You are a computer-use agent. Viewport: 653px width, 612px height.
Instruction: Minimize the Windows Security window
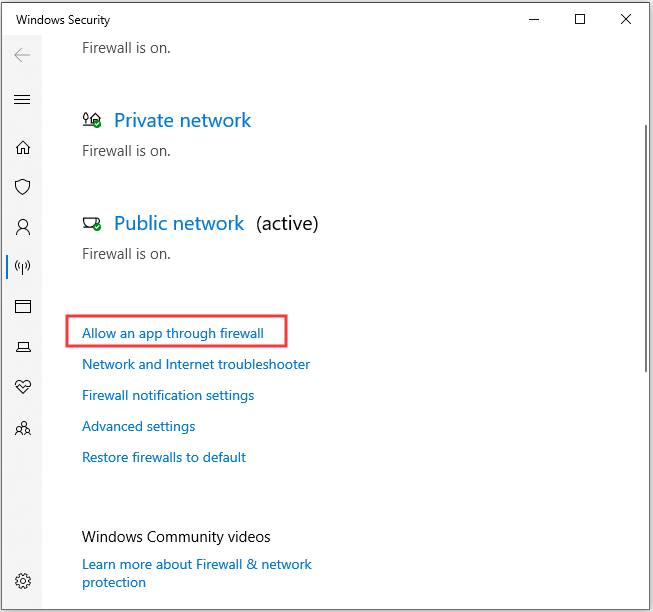coord(534,19)
